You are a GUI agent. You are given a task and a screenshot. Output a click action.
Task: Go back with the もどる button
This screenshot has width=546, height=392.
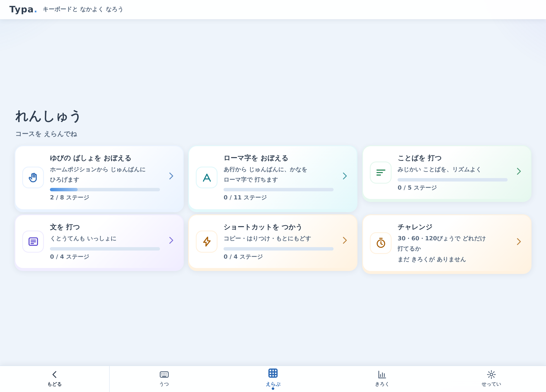(54, 379)
